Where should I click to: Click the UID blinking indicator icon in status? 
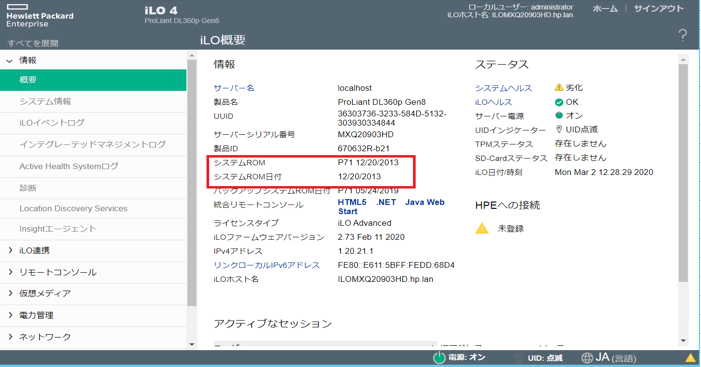558,129
